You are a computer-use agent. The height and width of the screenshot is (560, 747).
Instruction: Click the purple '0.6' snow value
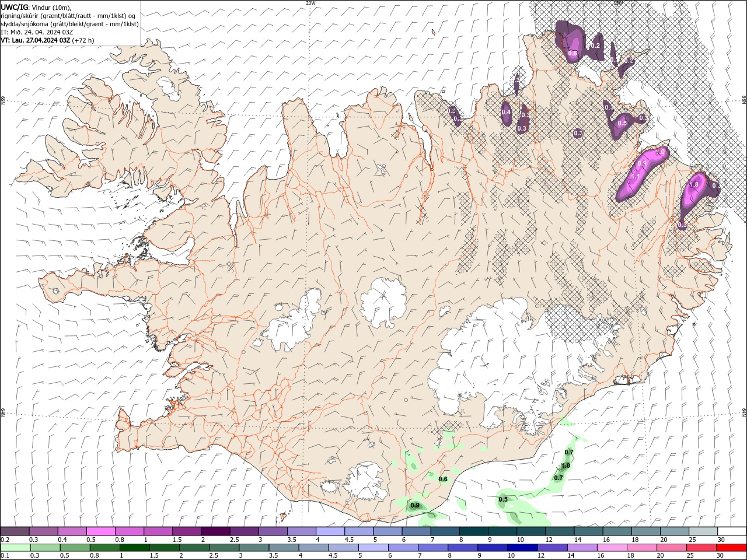click(573, 54)
